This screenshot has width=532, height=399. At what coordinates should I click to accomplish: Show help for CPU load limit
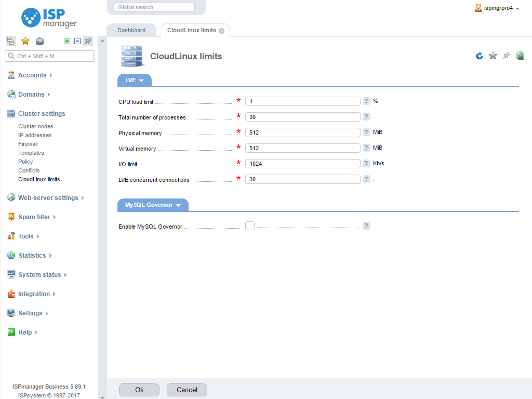[x=366, y=101]
